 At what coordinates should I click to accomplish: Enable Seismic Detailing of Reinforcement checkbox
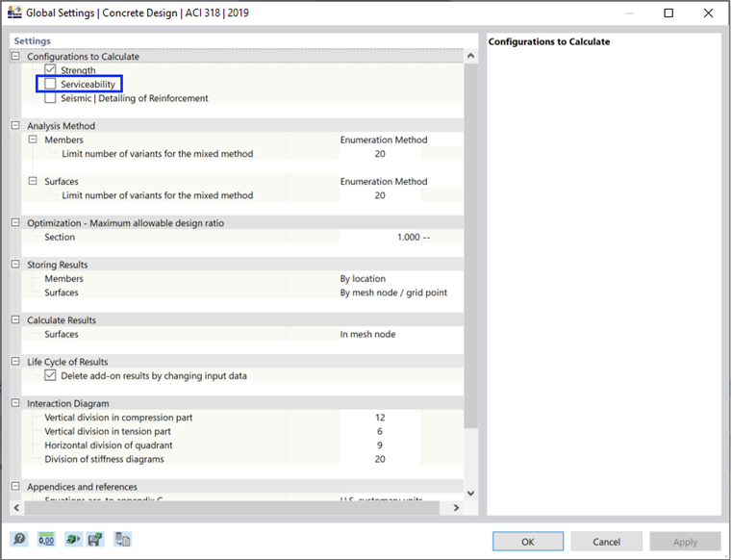(50, 98)
